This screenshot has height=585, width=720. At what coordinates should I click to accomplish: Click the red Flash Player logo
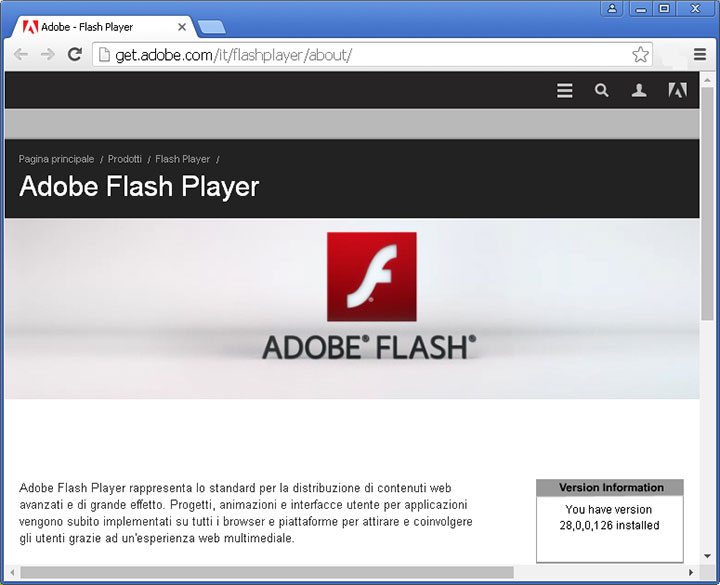coord(371,276)
